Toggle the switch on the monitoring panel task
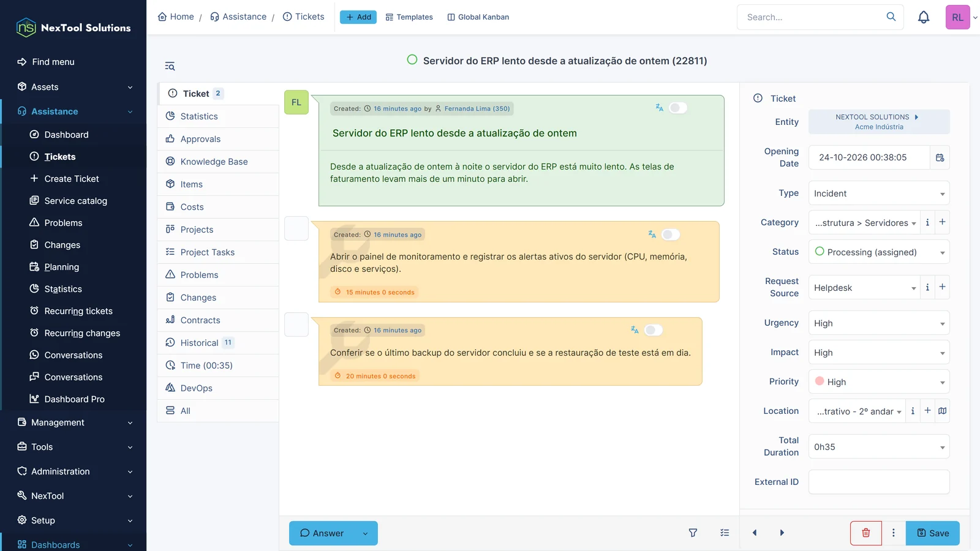Screen dimensions: 980x551 [x=671, y=234]
